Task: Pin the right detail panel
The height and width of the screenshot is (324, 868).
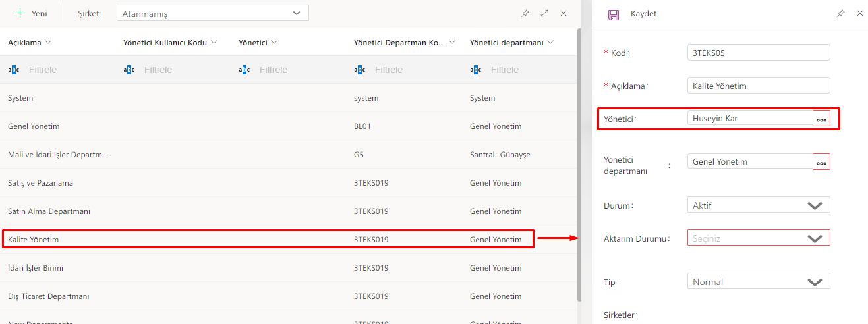Action: click(841, 13)
